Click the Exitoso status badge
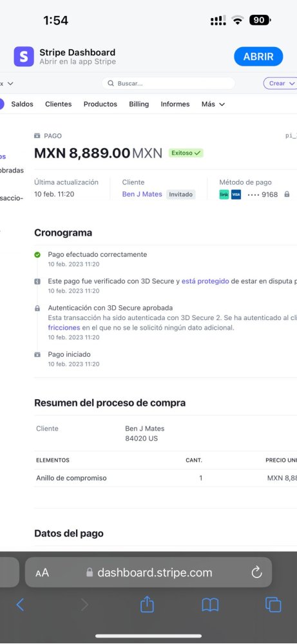The height and width of the screenshot is (644, 297). point(186,153)
